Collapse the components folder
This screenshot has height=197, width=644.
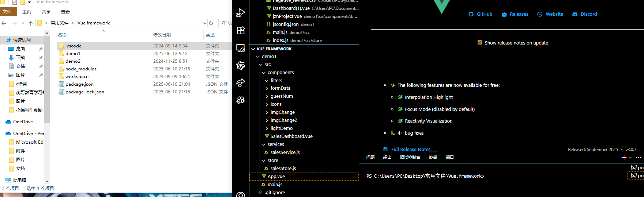[264, 73]
